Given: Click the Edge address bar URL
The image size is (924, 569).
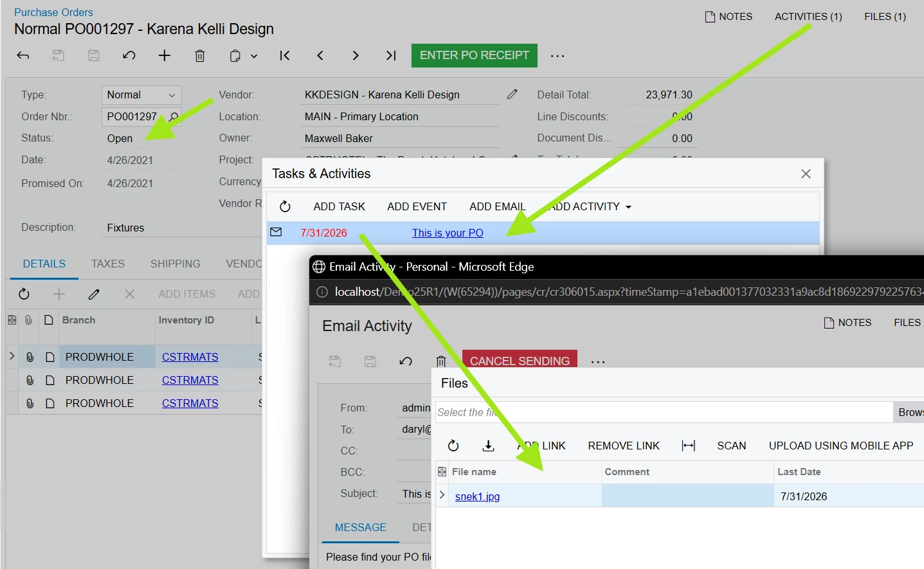Looking at the screenshot, I should click(628, 292).
